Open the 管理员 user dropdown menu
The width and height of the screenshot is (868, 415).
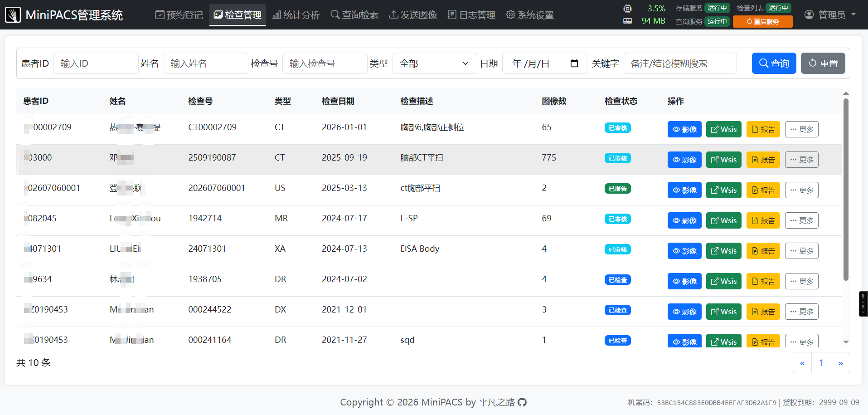click(830, 15)
